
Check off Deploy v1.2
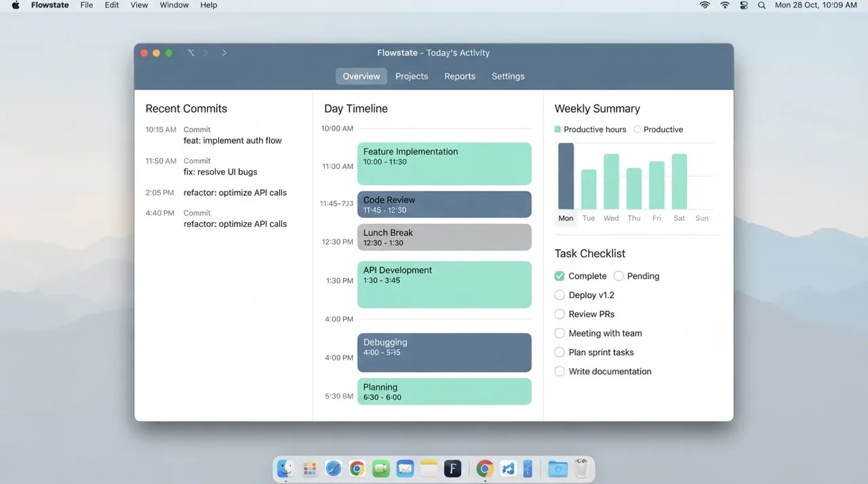point(559,295)
